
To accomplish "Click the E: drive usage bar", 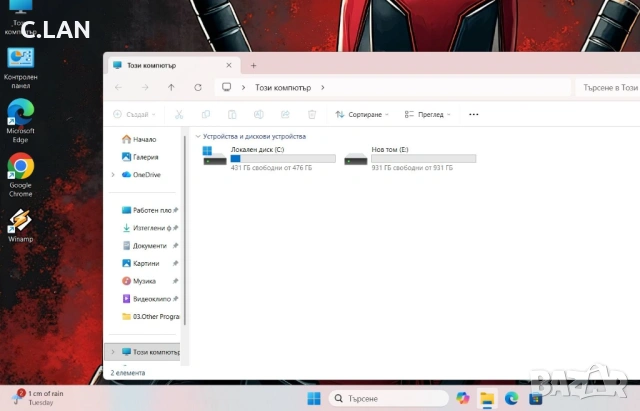I will tap(424, 158).
